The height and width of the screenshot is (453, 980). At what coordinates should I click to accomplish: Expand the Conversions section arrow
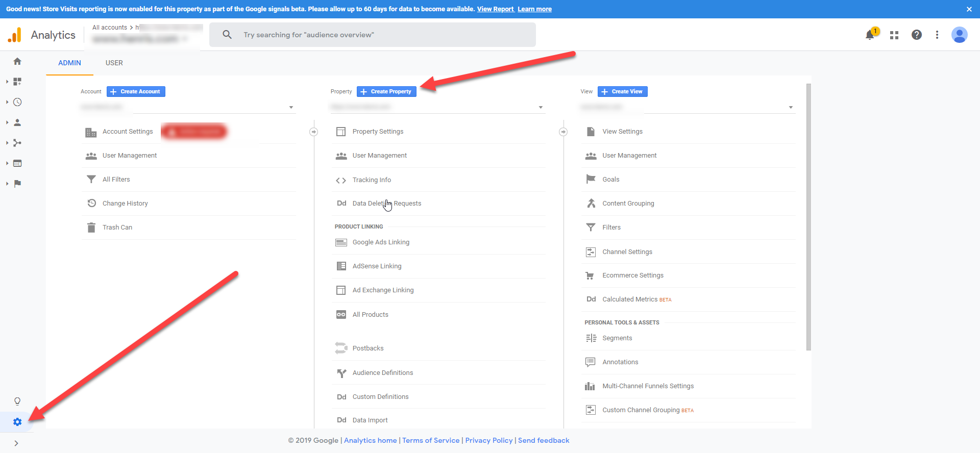7,184
